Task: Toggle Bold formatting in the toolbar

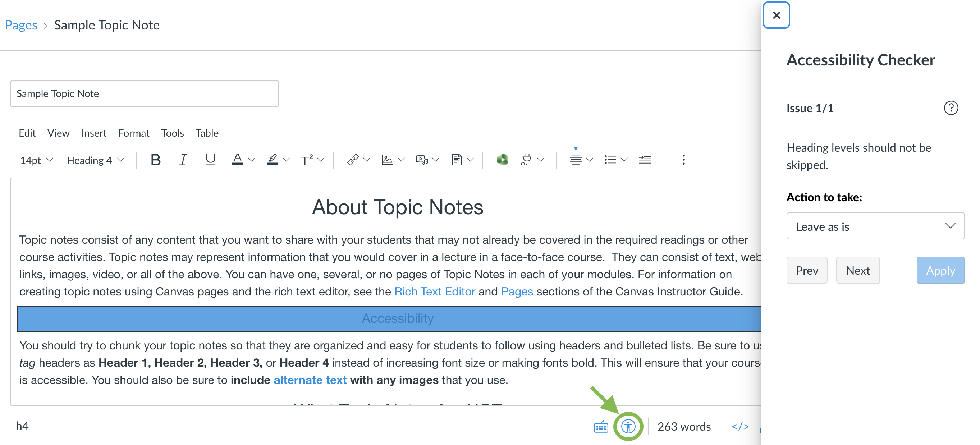Action: point(156,160)
